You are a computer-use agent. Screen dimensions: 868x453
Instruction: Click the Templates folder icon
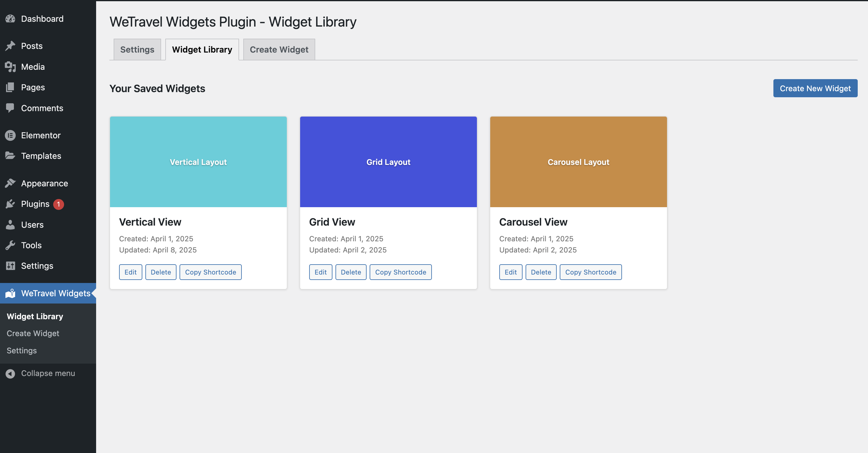(10, 156)
